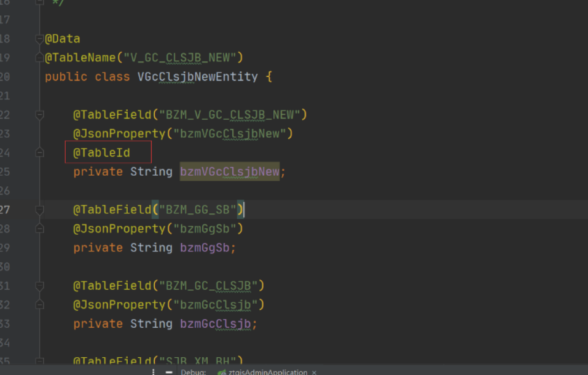Click fold marker at @TableName line 19
Viewport: 588px width, 375px height.
[40, 58]
